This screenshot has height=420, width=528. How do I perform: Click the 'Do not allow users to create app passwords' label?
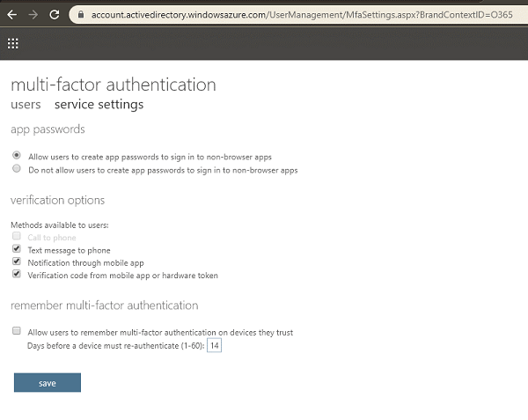[x=163, y=171]
